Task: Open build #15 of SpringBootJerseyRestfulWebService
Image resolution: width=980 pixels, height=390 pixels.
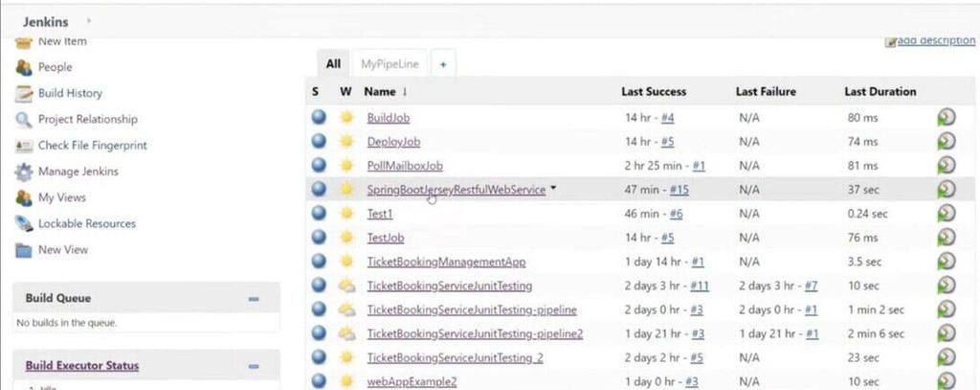Action: tap(679, 190)
